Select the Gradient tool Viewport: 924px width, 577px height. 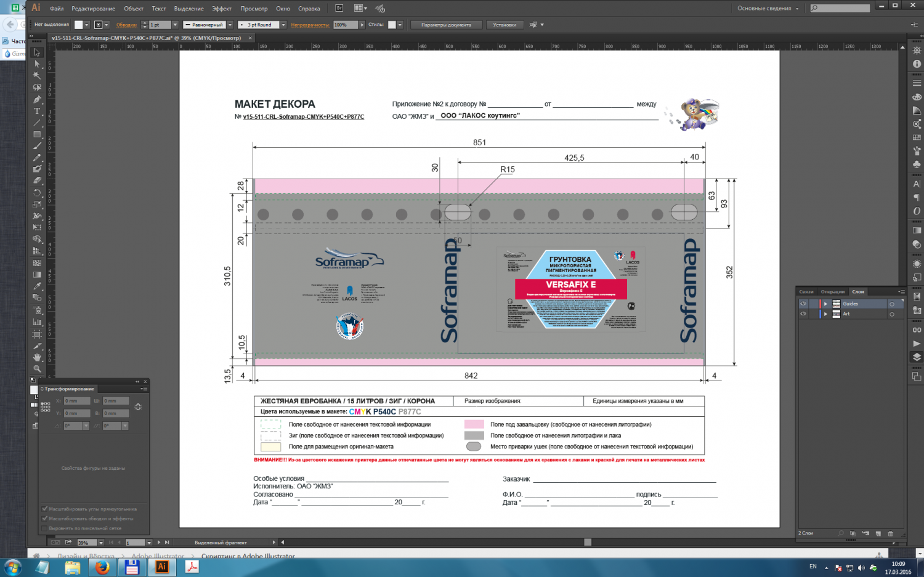point(37,275)
